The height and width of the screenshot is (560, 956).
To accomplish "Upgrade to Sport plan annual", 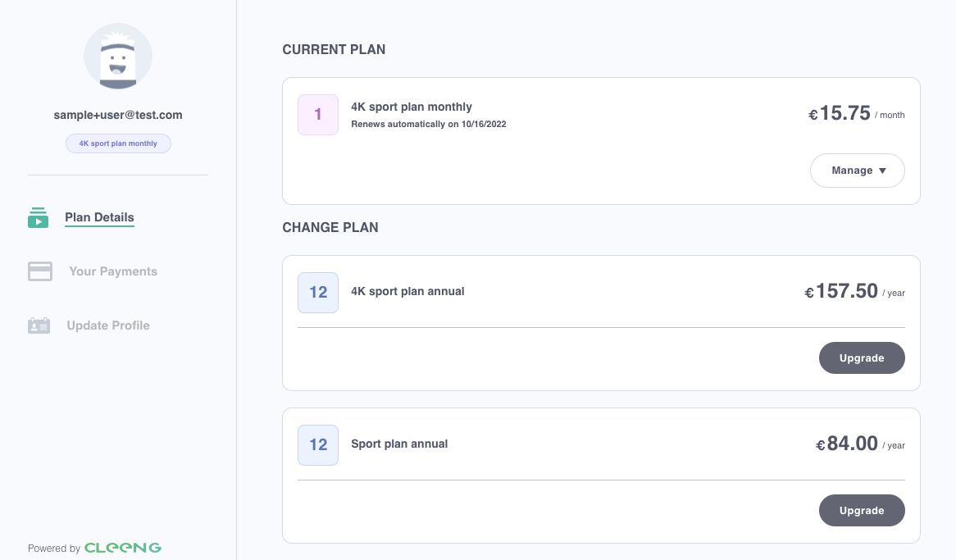I will 862,511.
